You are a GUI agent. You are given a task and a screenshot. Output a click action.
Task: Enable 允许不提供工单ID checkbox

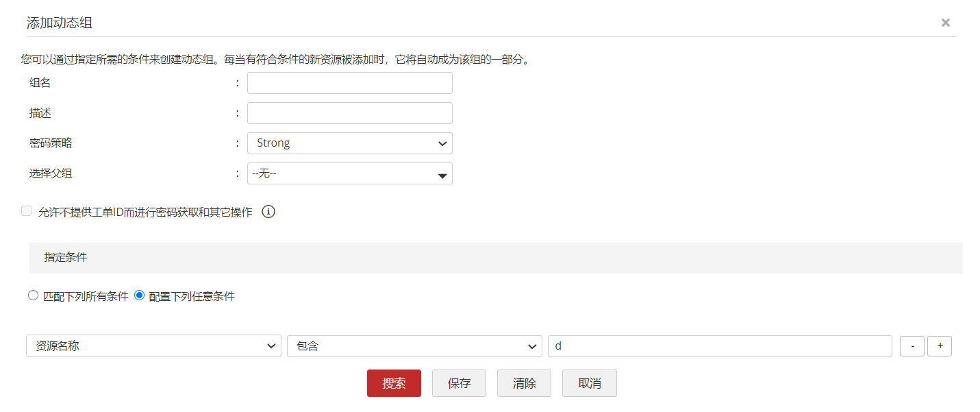point(27,211)
